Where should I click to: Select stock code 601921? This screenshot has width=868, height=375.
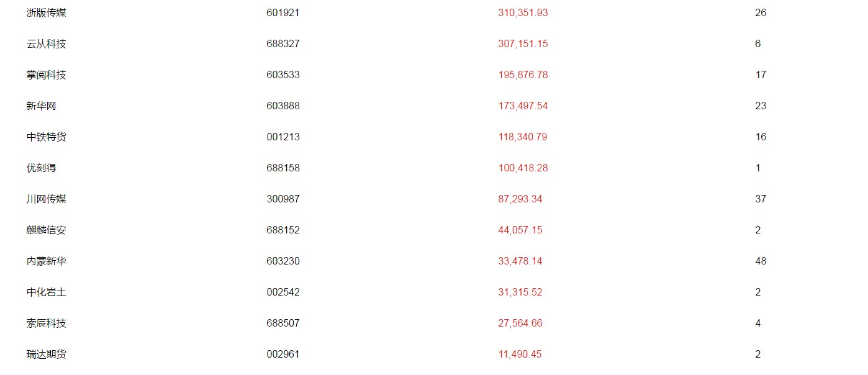click(283, 13)
